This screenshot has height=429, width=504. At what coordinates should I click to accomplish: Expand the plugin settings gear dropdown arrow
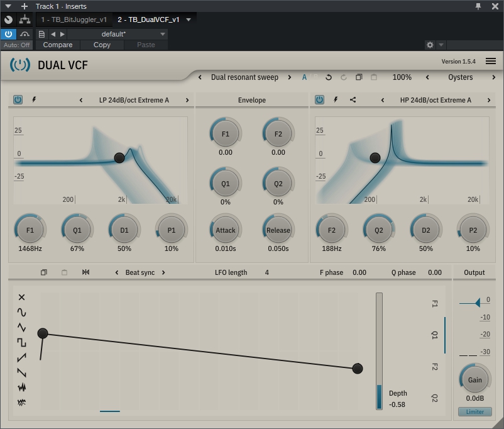tap(441, 45)
